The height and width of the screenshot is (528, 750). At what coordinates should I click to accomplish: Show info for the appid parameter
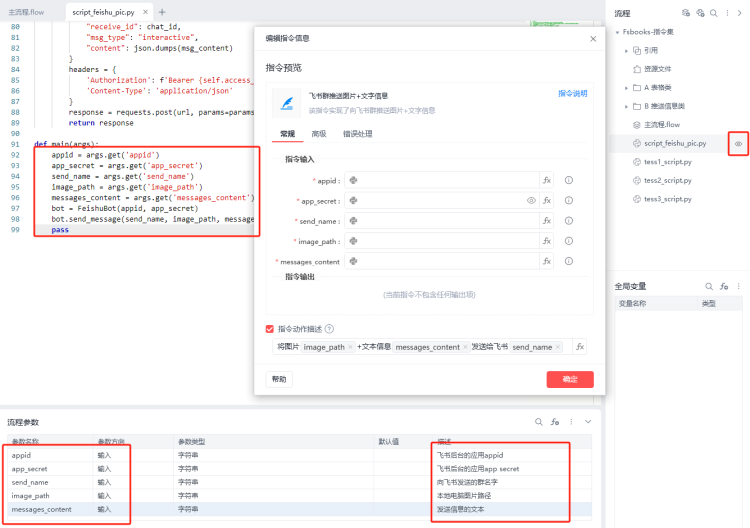(x=569, y=180)
